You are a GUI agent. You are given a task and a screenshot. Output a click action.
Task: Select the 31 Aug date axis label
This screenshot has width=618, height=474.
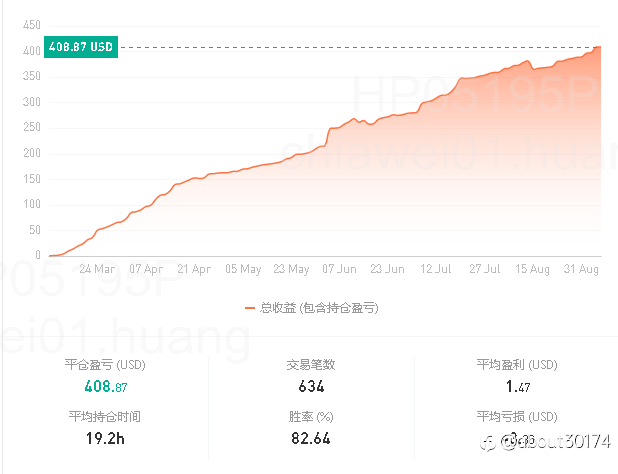tap(581, 269)
